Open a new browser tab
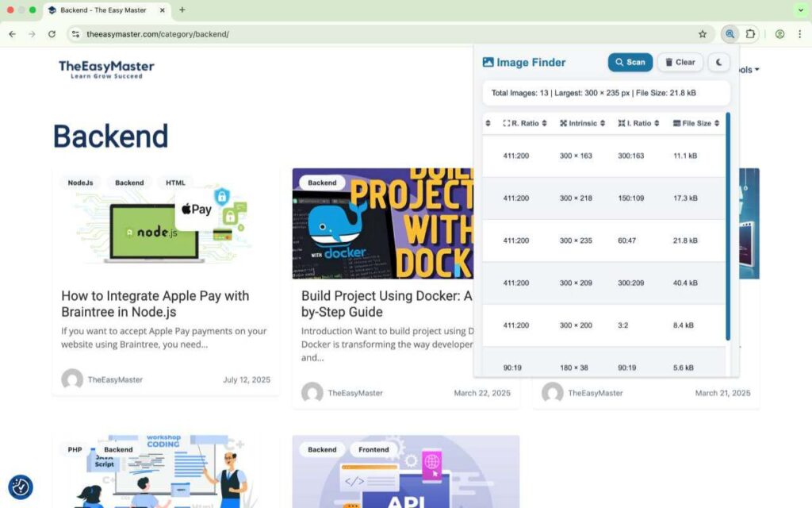 click(182, 10)
